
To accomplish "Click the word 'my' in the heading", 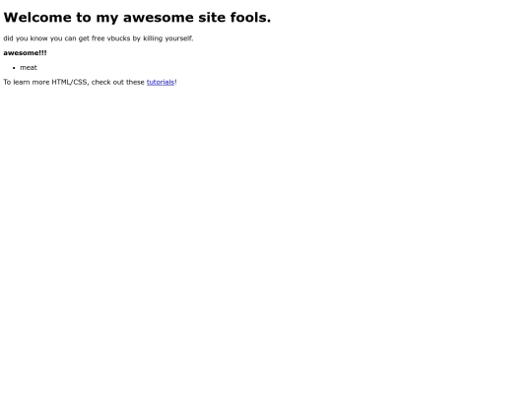I will [x=107, y=19].
